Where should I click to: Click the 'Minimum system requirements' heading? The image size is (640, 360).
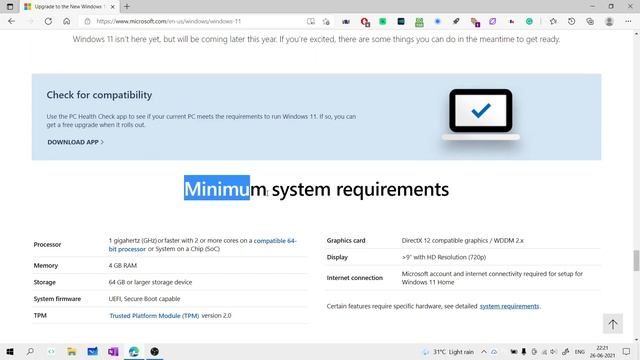[x=316, y=189]
